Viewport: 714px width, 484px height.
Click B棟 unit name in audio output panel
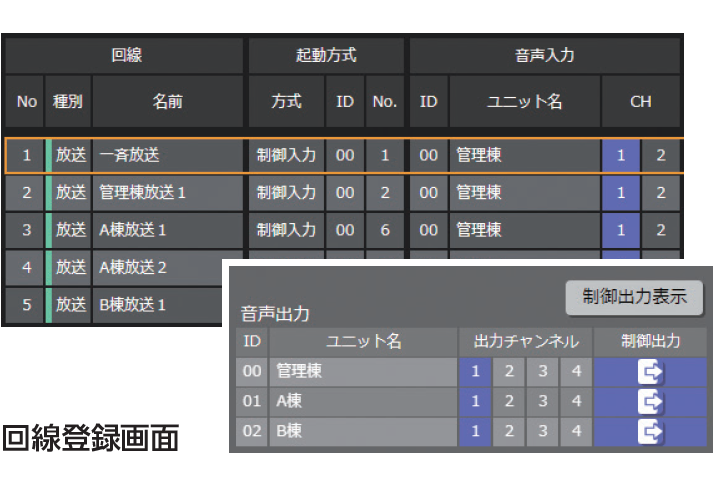click(363, 431)
